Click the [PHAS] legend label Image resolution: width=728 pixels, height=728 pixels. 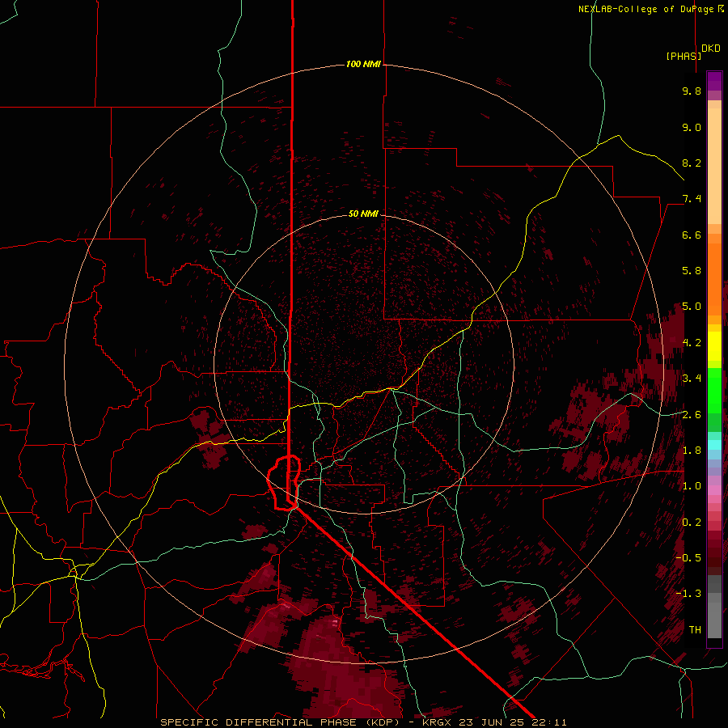tap(684, 56)
